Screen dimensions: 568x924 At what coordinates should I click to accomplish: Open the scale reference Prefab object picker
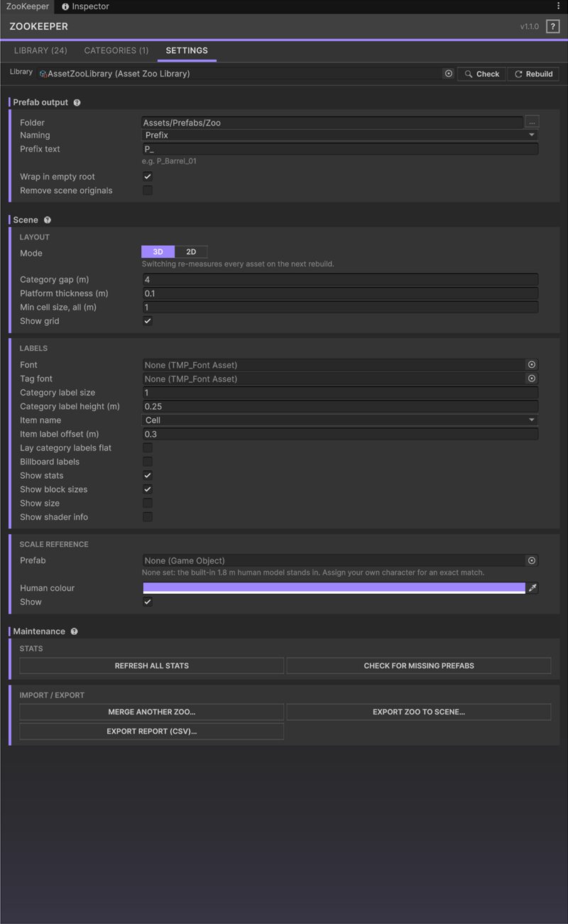coord(532,560)
